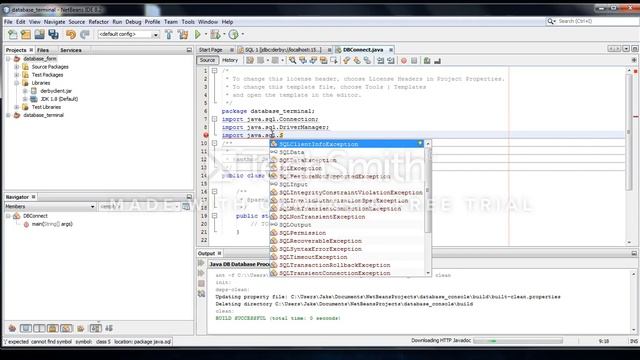Click the Build Project hammer icon

click(x=169, y=35)
